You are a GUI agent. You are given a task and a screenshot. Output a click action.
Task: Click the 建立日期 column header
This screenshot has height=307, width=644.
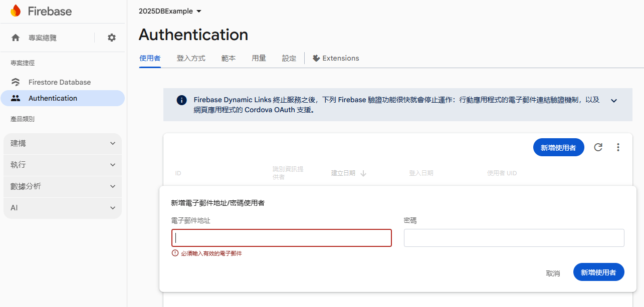343,173
